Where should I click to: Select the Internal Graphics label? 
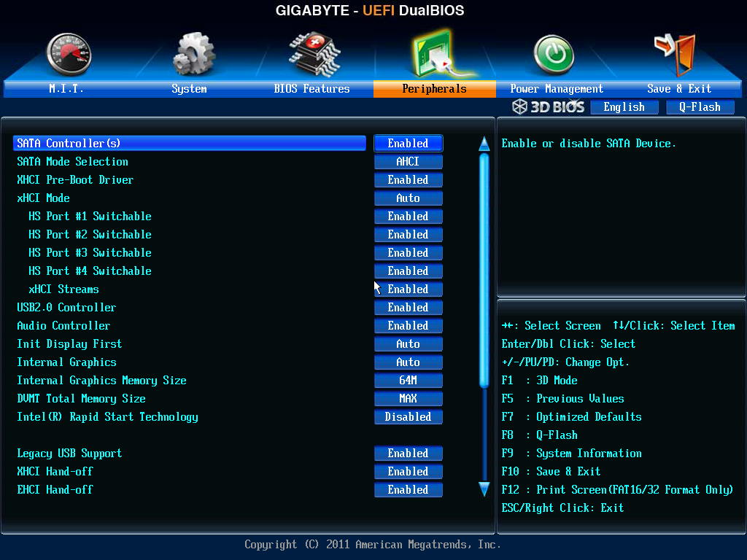pyautogui.click(x=66, y=362)
